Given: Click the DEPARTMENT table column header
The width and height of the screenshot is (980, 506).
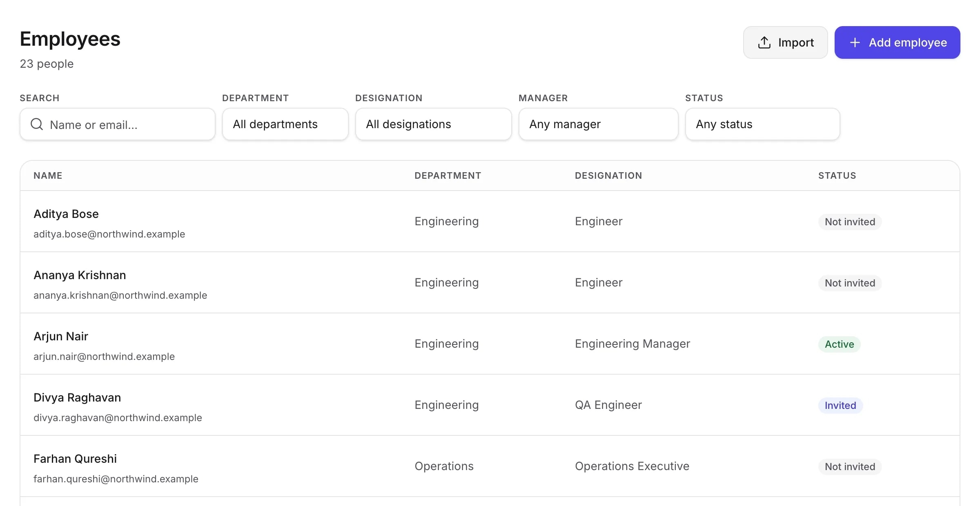Looking at the screenshot, I should pyautogui.click(x=448, y=175).
